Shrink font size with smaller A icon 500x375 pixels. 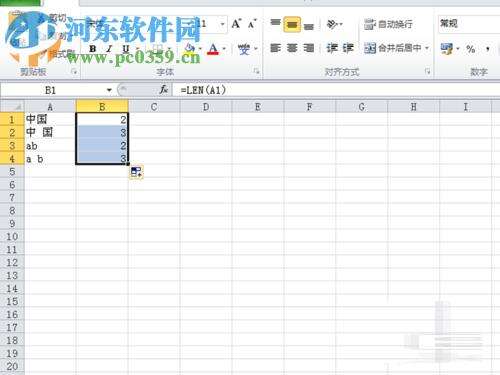(252, 24)
